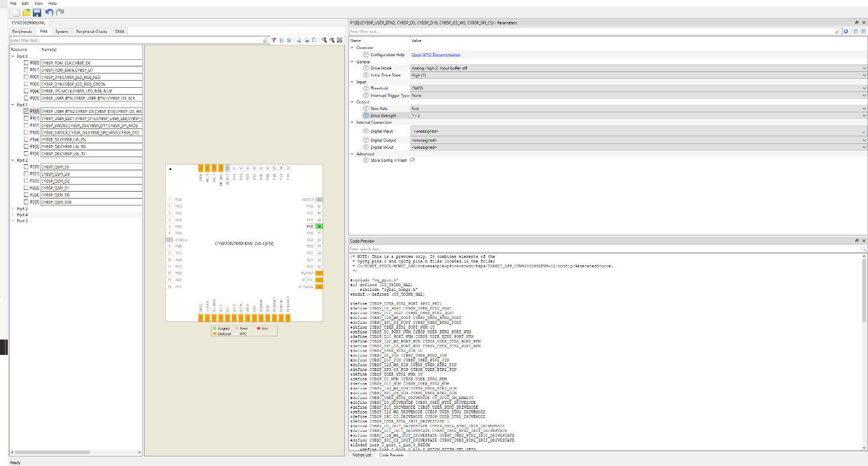Float the Parameters panel
The width and height of the screenshot is (868, 466).
[x=857, y=23]
